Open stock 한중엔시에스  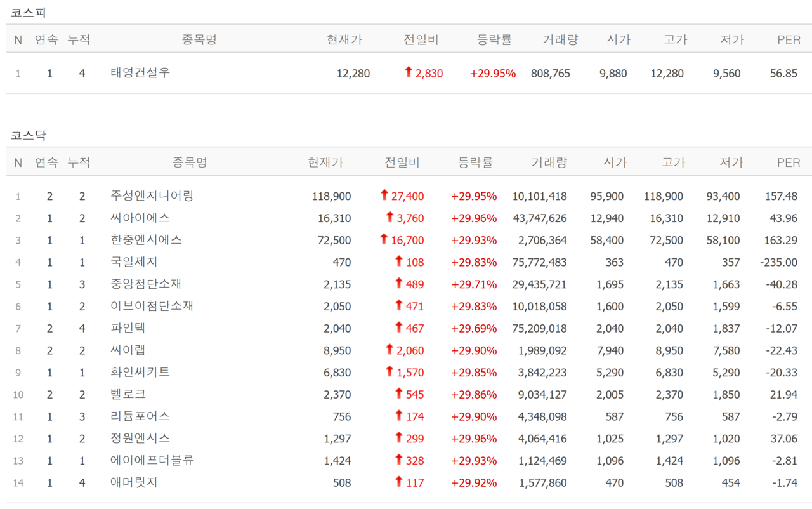(x=146, y=240)
